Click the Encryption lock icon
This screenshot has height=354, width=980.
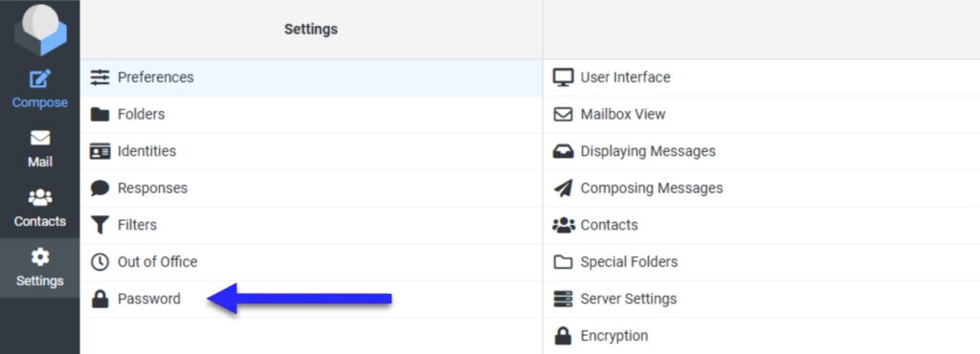(563, 336)
